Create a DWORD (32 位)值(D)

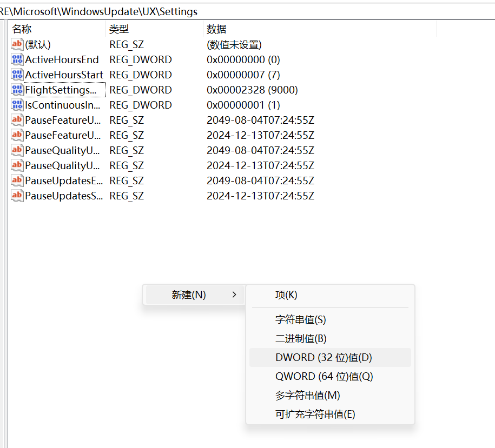(330, 358)
